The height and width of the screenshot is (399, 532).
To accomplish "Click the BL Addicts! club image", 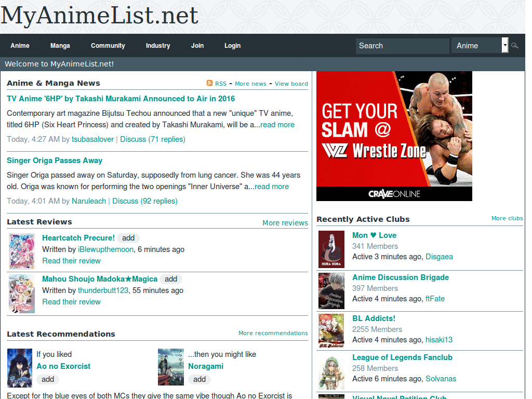I will coord(331,331).
